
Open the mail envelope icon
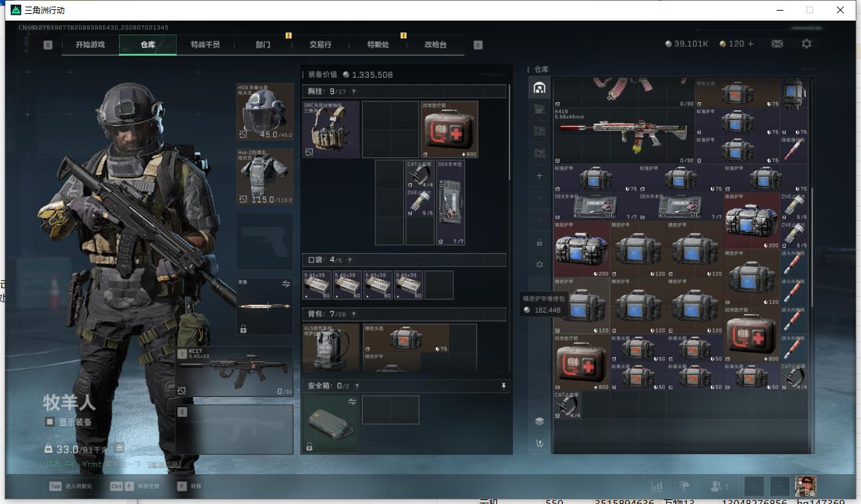pos(777,44)
